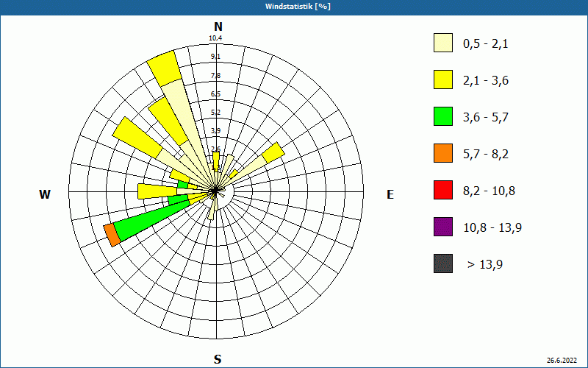The image size is (588, 368).
Task: Click the 5,2 radial axis label
Action: (x=215, y=113)
